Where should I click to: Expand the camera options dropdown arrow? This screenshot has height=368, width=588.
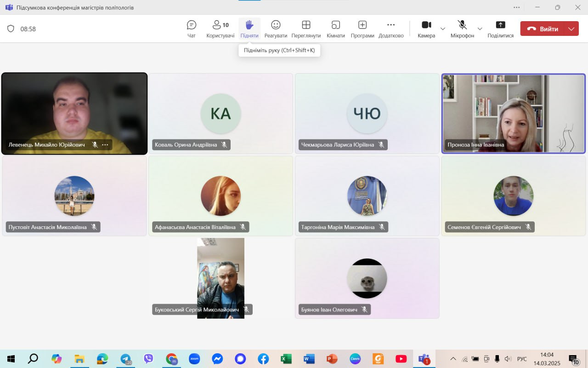pos(443,29)
